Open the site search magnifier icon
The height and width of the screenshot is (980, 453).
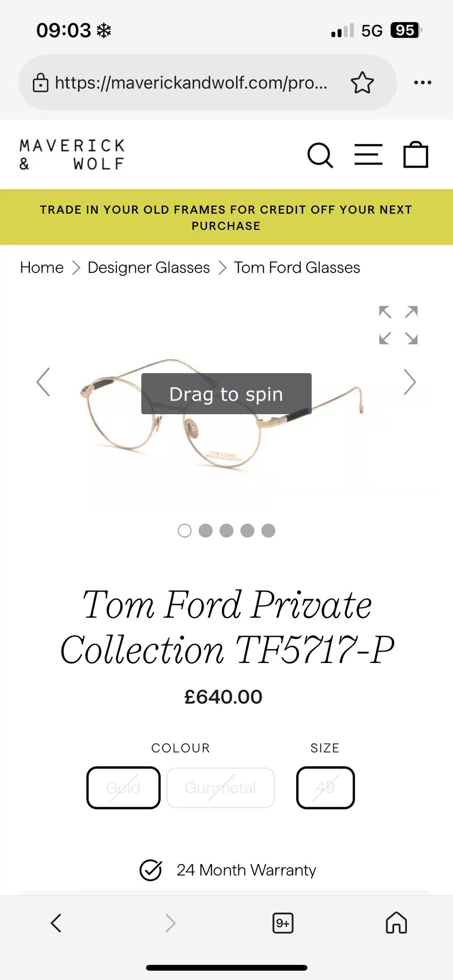point(320,156)
